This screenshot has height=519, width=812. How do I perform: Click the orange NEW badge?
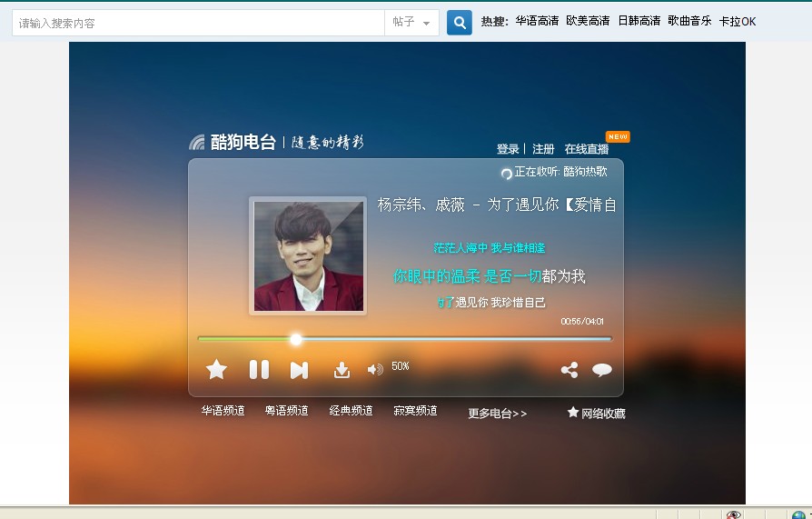[x=618, y=136]
